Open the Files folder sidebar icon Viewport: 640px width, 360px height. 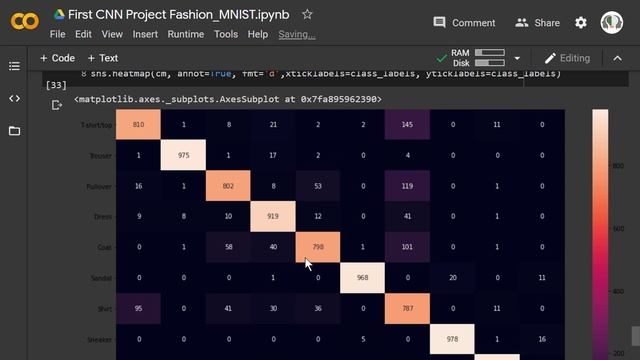[x=14, y=131]
